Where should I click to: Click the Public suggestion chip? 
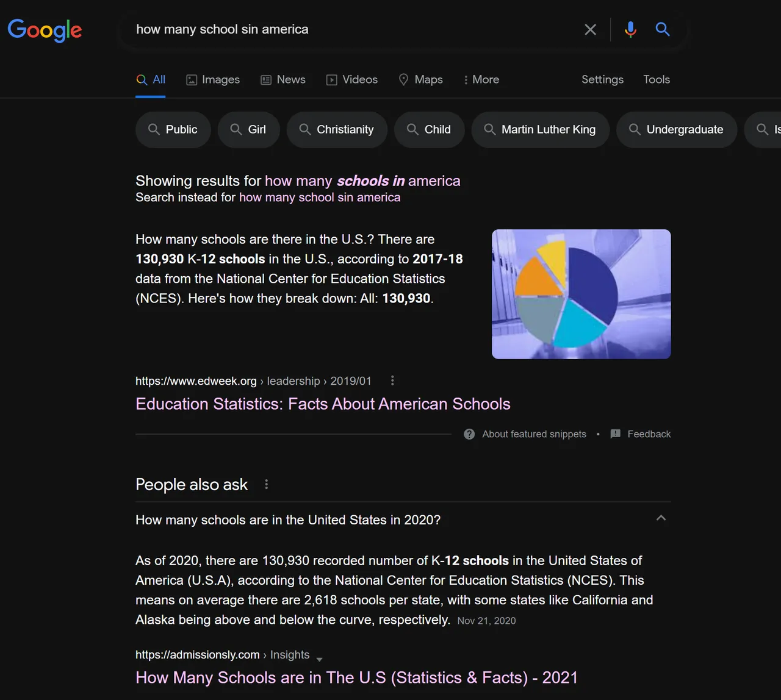tap(173, 129)
